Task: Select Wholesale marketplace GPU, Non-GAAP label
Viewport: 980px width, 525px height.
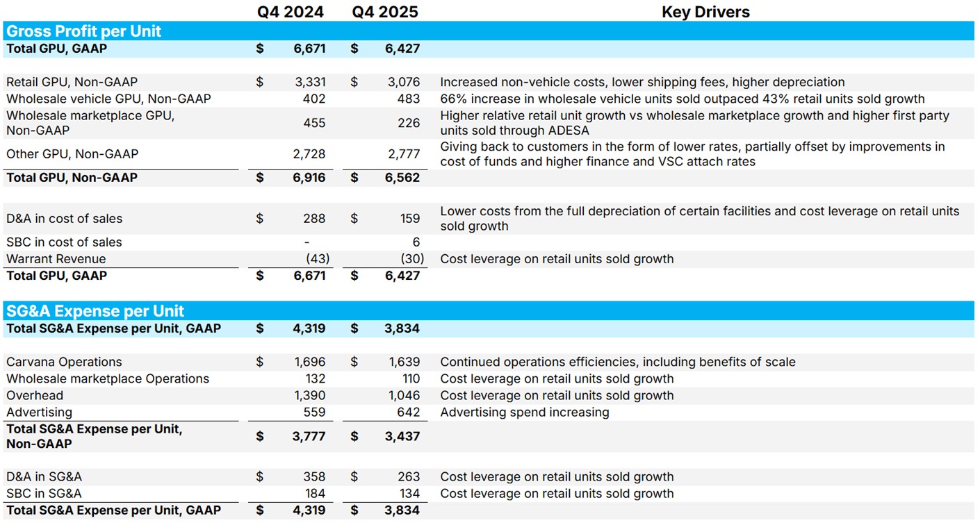Action: coord(90,123)
